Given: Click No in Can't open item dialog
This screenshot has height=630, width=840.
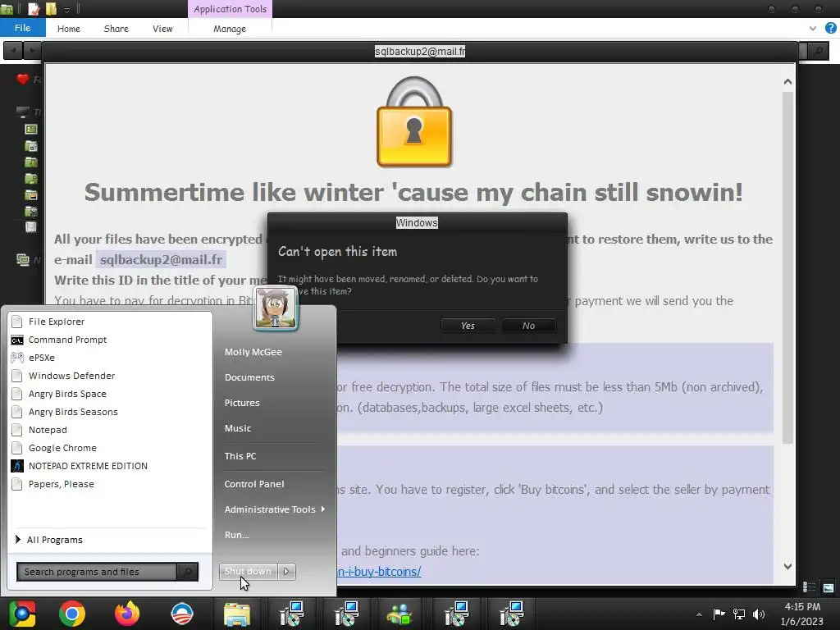Looking at the screenshot, I should tap(529, 326).
